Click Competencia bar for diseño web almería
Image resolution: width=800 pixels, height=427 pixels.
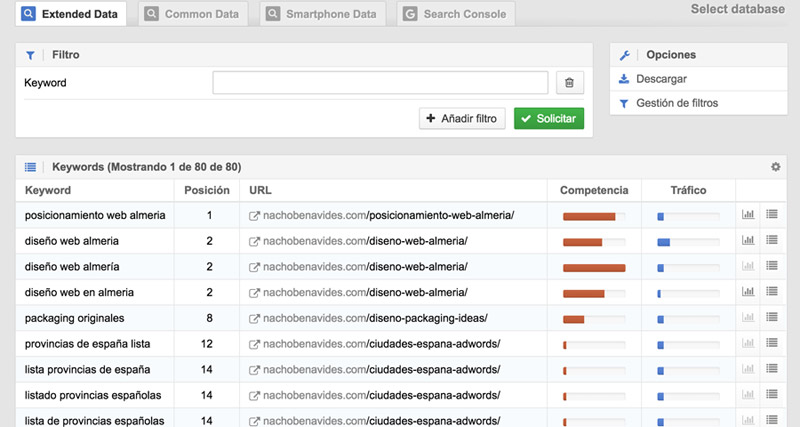594,268
